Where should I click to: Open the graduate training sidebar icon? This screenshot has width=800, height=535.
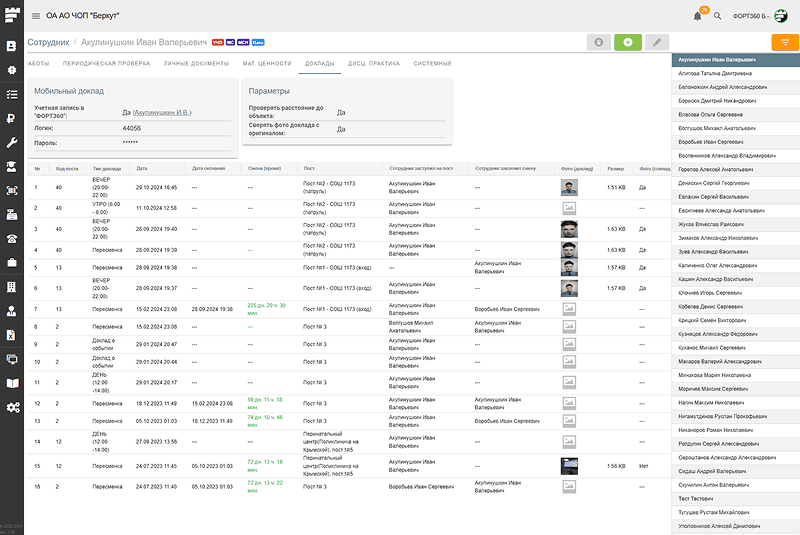tap(12, 167)
